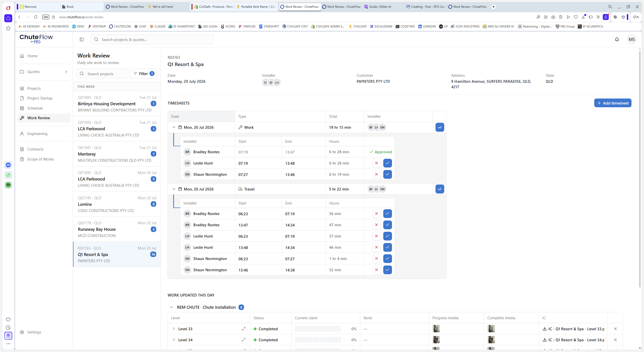The height and width of the screenshot is (352, 644).
Task: Approve all Travel timesheets double-check button
Action: pyautogui.click(x=439, y=189)
